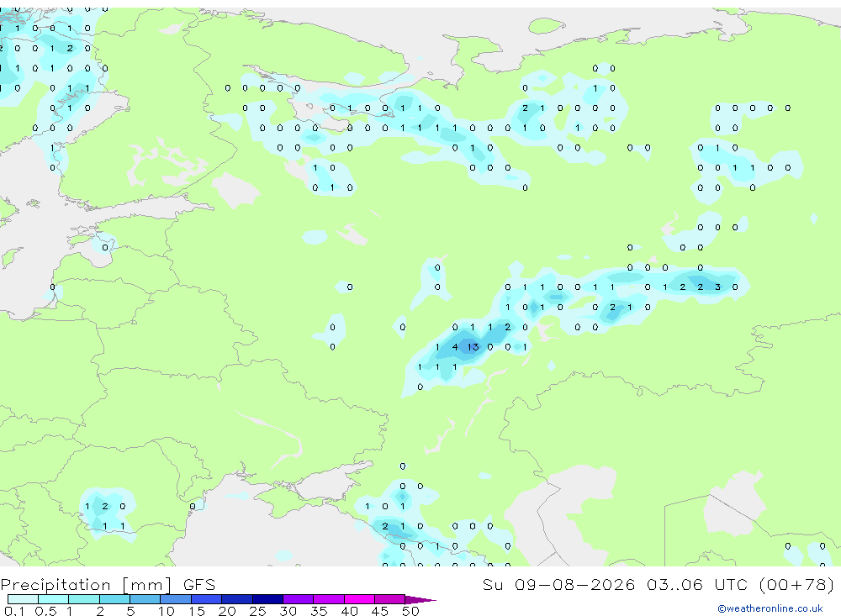
Task: Select legend swatch between 30 and 35
Action: click(x=299, y=599)
